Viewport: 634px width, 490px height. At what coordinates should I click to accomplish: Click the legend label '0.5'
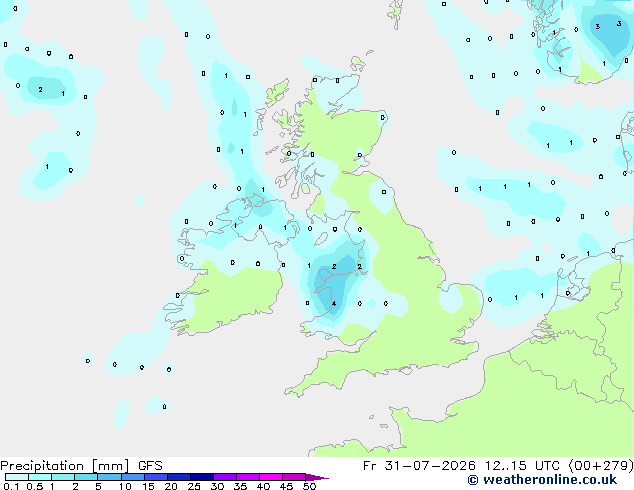pyautogui.click(x=35, y=486)
